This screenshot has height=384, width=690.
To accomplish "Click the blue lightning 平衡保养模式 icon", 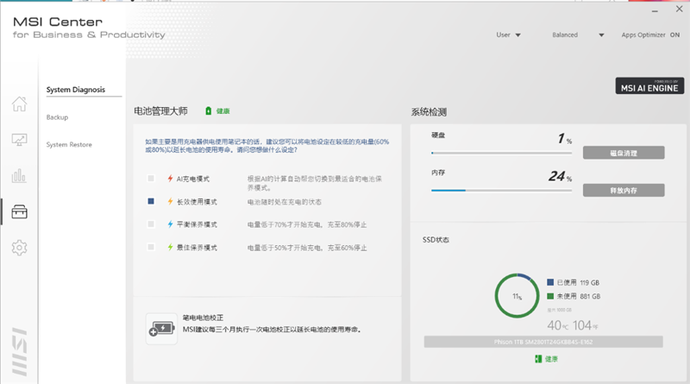I will click(x=170, y=224).
